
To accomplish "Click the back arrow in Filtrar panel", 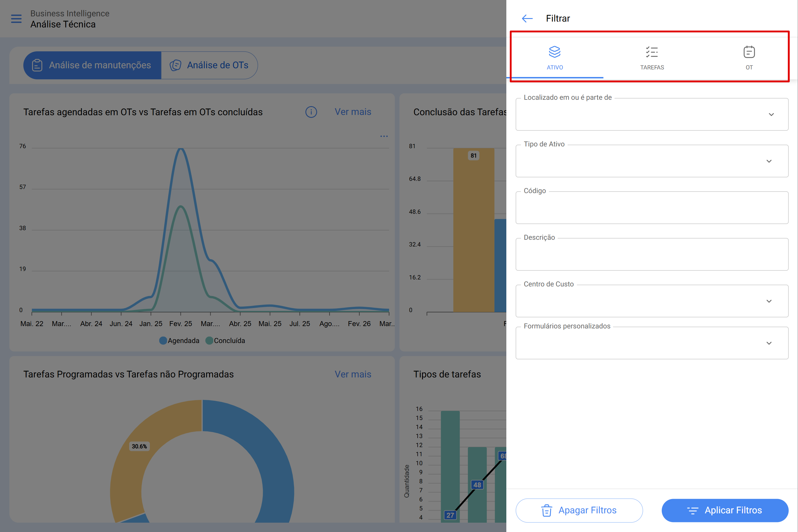I will [x=527, y=18].
